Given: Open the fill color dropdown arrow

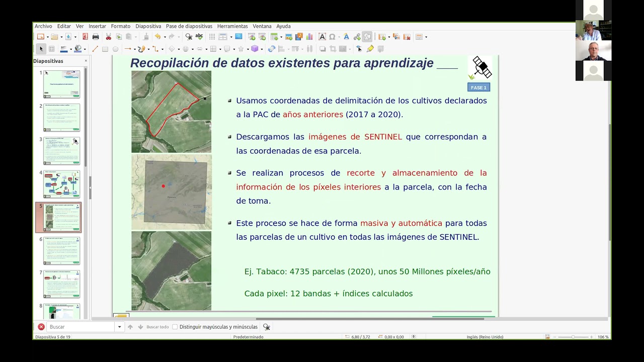Looking at the screenshot, I should tap(85, 49).
